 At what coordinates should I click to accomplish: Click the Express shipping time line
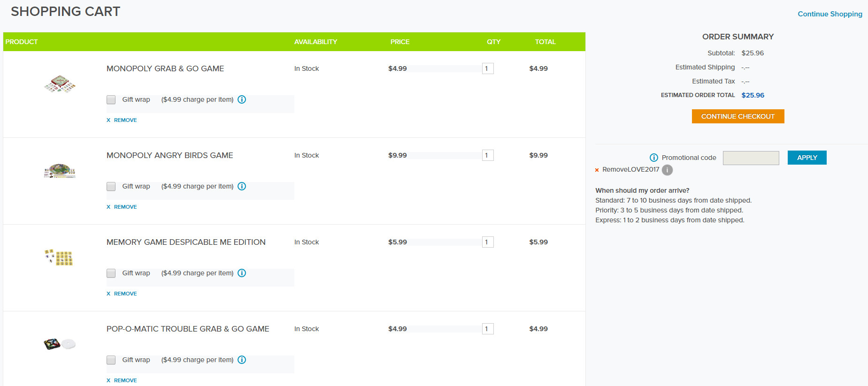coord(670,220)
